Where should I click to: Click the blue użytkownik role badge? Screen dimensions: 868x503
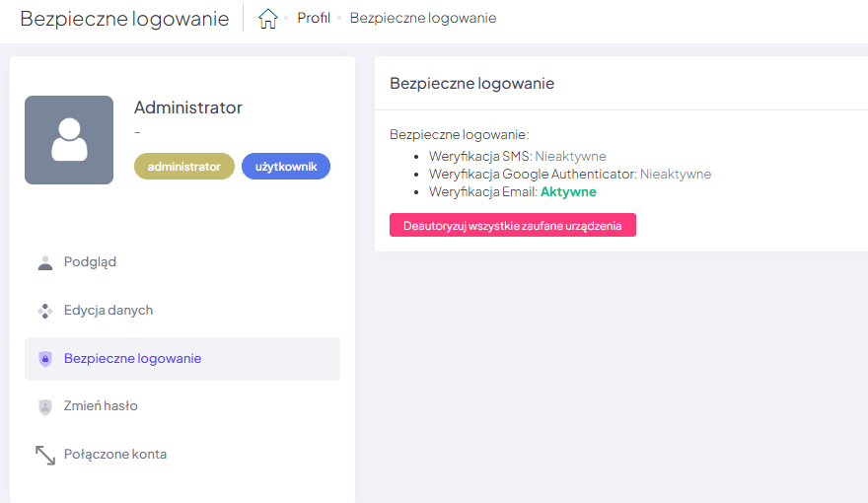click(286, 167)
